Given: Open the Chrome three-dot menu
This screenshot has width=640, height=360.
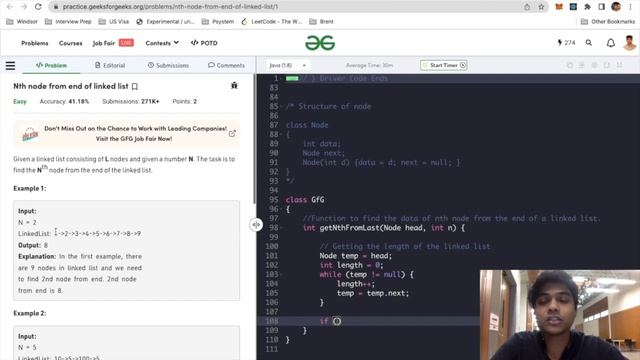Looking at the screenshot, I should [631, 7].
